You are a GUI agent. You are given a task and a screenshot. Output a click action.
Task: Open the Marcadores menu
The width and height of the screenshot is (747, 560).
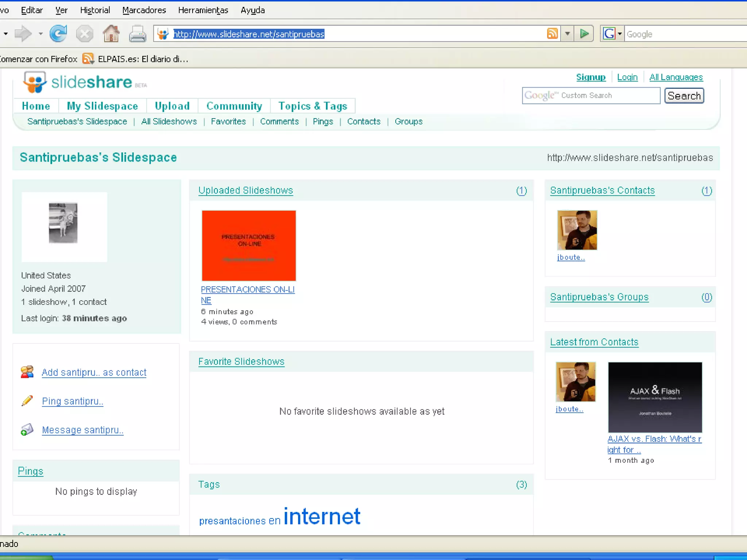[144, 10]
